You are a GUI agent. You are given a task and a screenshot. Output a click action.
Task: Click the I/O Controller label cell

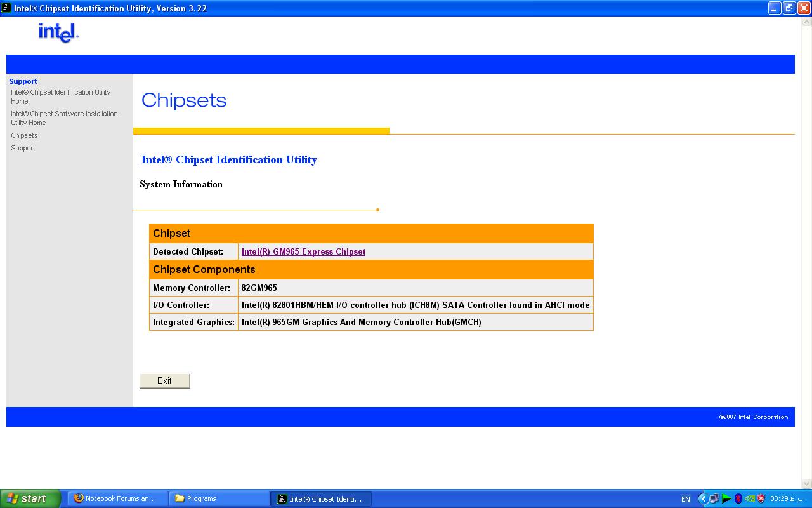(193, 305)
